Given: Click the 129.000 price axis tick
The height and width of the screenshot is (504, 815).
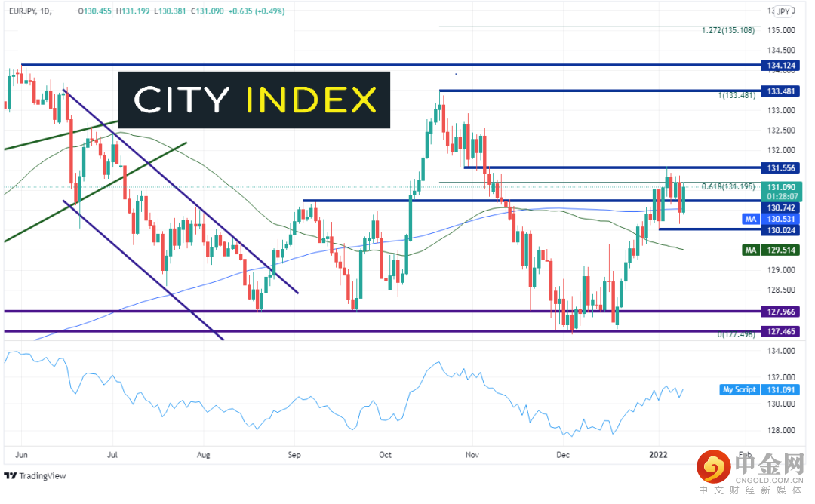Looking at the screenshot, I should click(781, 270).
